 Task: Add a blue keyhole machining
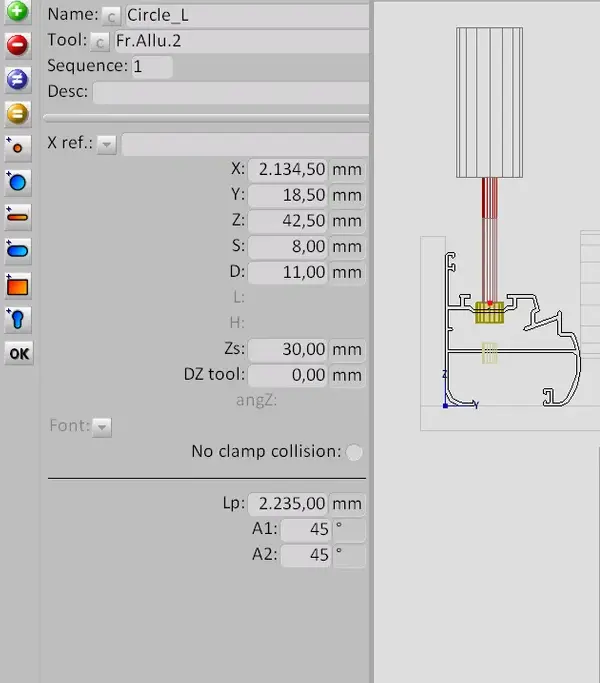coord(17,320)
